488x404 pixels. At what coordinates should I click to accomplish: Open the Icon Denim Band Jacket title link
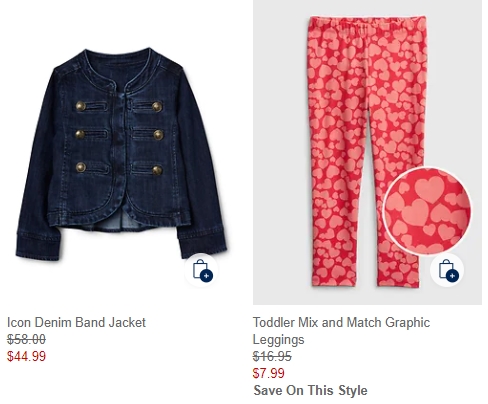tap(76, 322)
